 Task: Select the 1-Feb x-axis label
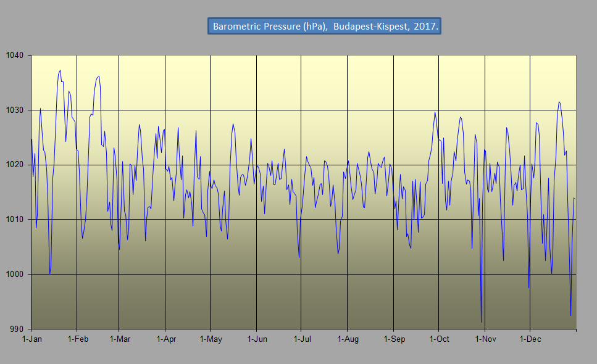click(78, 339)
